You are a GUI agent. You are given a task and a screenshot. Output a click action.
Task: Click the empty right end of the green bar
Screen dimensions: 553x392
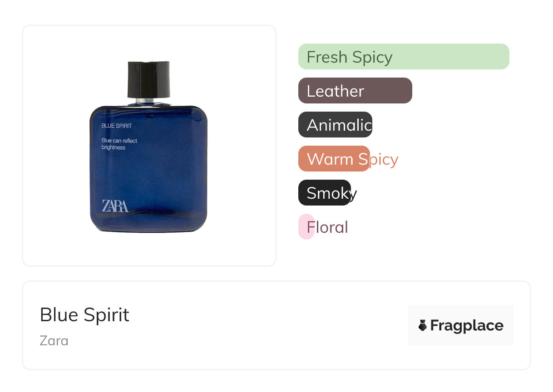452,57
